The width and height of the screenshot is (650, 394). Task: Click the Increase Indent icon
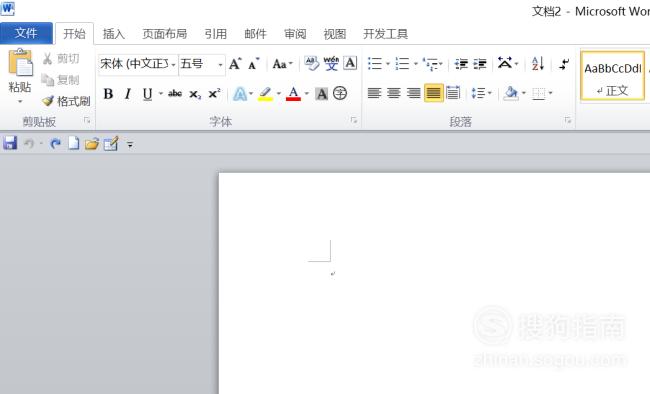coord(480,64)
